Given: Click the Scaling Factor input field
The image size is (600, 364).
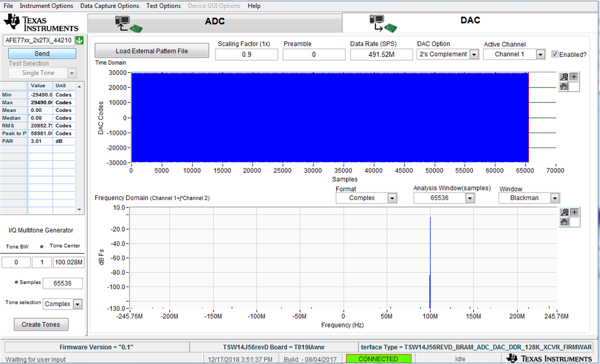Looking at the screenshot, I should pos(246,54).
